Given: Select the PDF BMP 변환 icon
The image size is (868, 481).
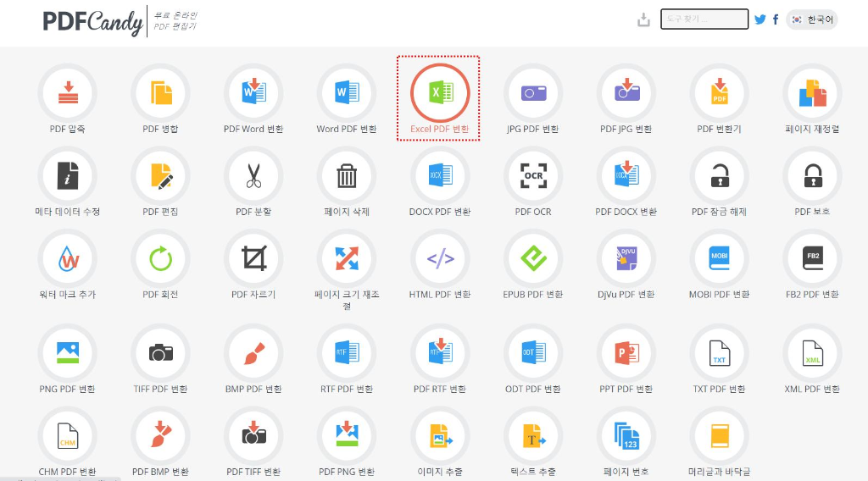Looking at the screenshot, I should pos(160,435).
